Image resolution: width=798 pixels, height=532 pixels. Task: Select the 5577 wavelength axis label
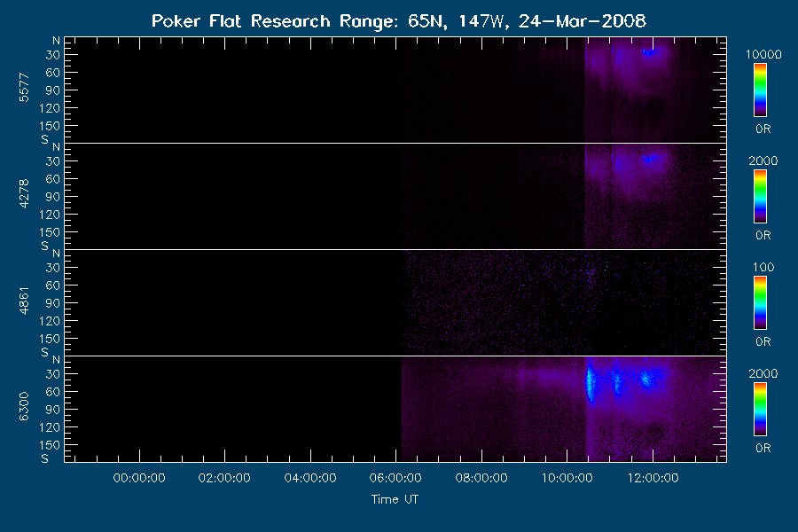point(24,88)
